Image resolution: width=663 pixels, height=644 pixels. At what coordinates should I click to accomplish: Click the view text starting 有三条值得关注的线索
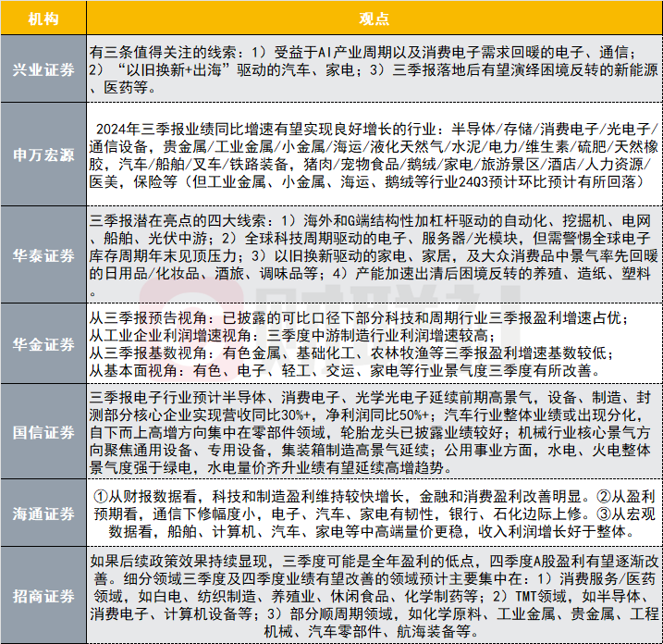374,69
